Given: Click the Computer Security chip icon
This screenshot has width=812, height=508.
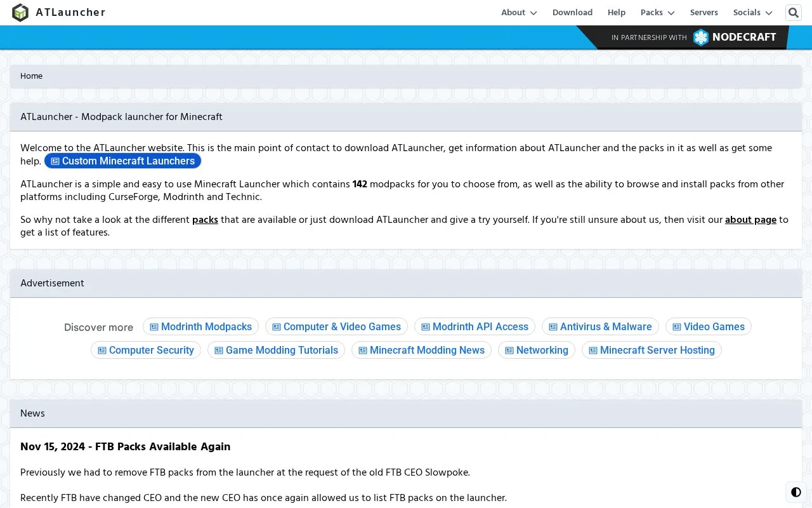Looking at the screenshot, I should (102, 351).
